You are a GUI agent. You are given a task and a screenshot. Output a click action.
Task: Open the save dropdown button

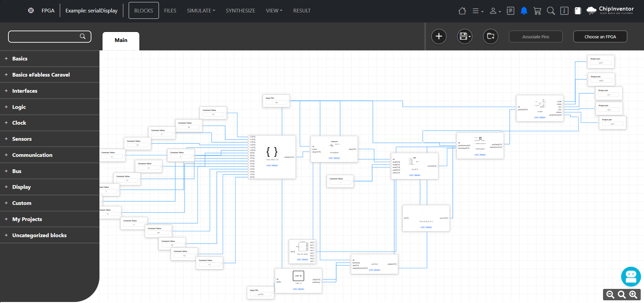click(465, 36)
